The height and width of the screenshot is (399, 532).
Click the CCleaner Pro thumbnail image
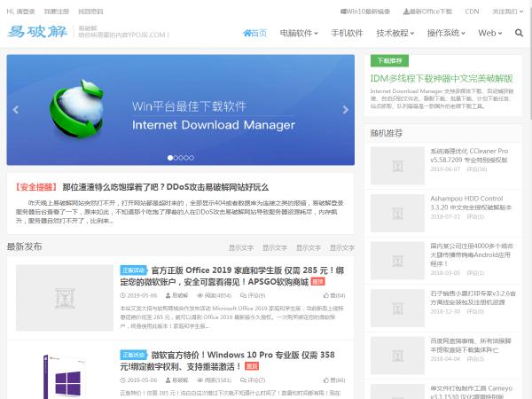pyautogui.click(x=397, y=166)
